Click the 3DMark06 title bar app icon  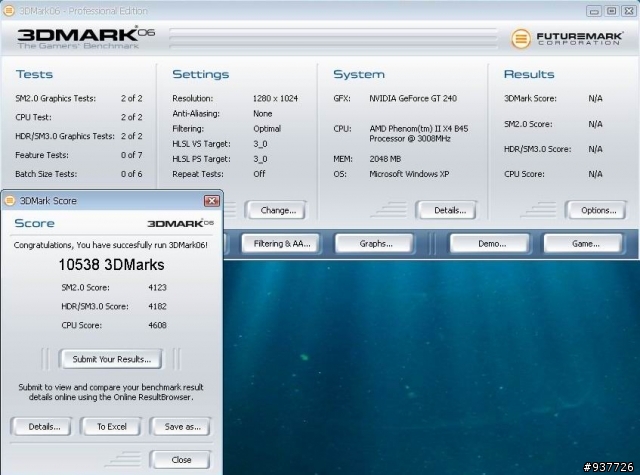(x=9, y=11)
